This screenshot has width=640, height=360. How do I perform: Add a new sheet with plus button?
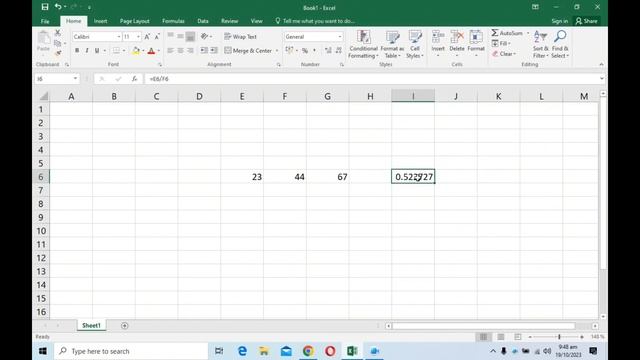pyautogui.click(x=124, y=325)
